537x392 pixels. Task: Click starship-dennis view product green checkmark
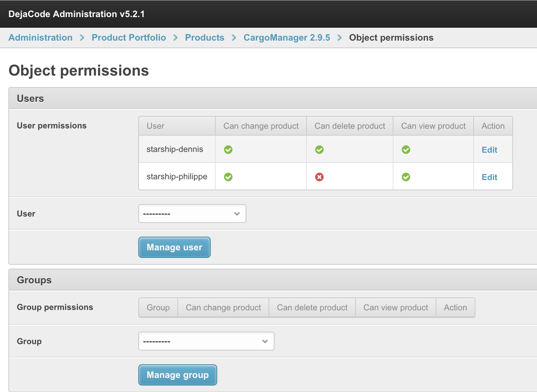[406, 150]
